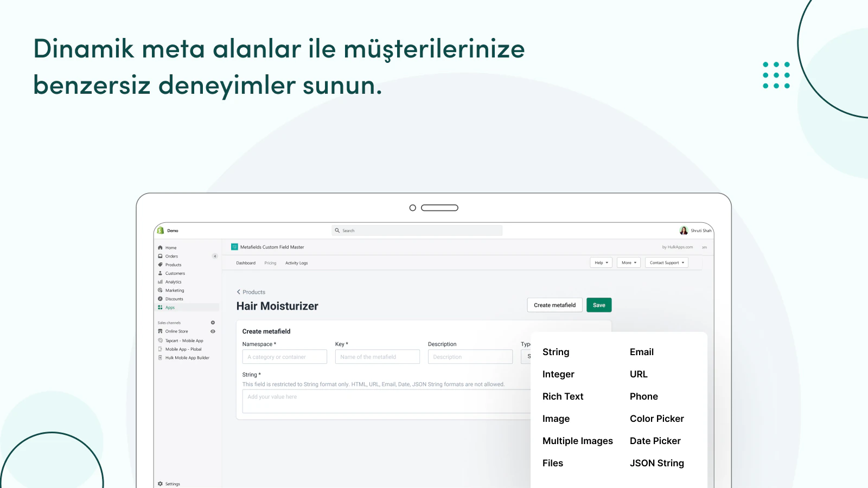Choose Multiple Images type option
The image size is (868, 488).
click(578, 441)
